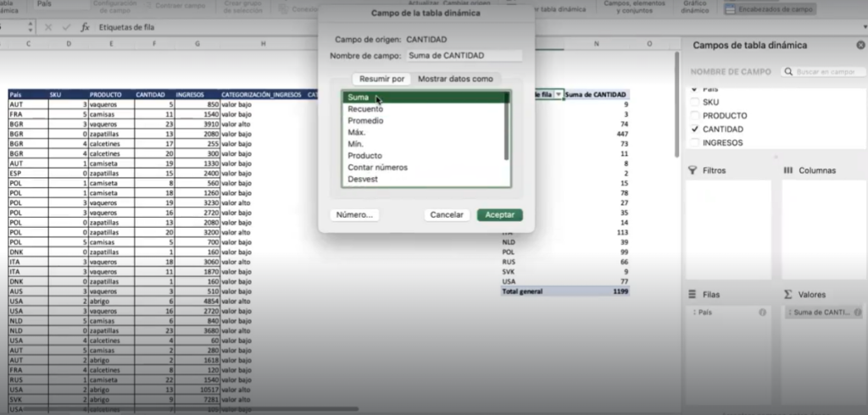Click the Cancelar button

(447, 214)
